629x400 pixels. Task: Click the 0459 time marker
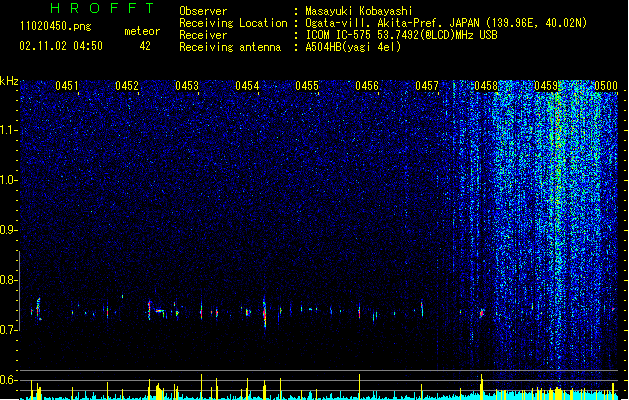pyautogui.click(x=546, y=86)
